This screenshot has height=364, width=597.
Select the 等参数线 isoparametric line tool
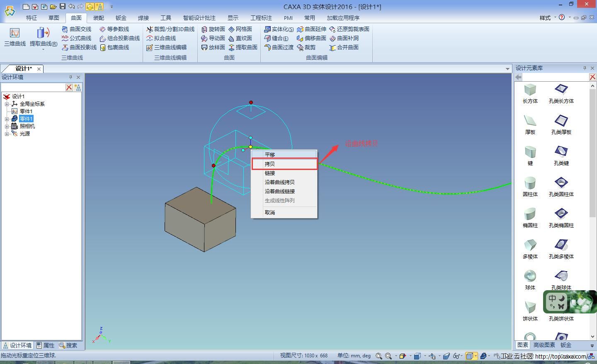114,29
